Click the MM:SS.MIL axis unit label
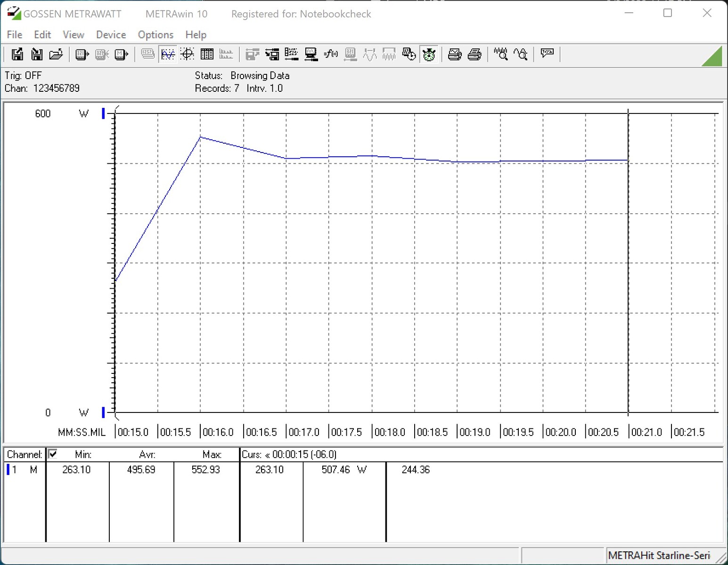The width and height of the screenshot is (728, 565). click(82, 432)
